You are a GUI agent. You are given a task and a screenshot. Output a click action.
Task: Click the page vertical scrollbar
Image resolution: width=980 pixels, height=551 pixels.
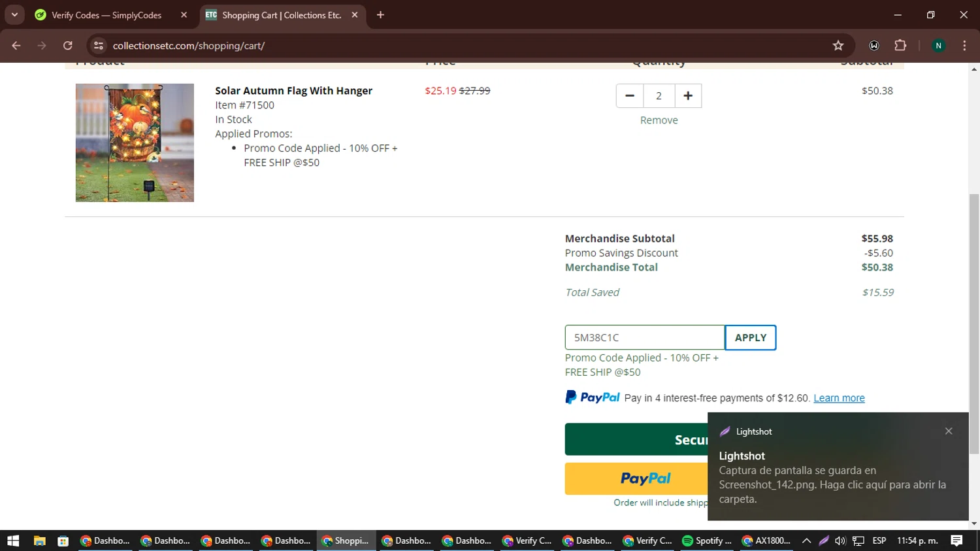(974, 324)
